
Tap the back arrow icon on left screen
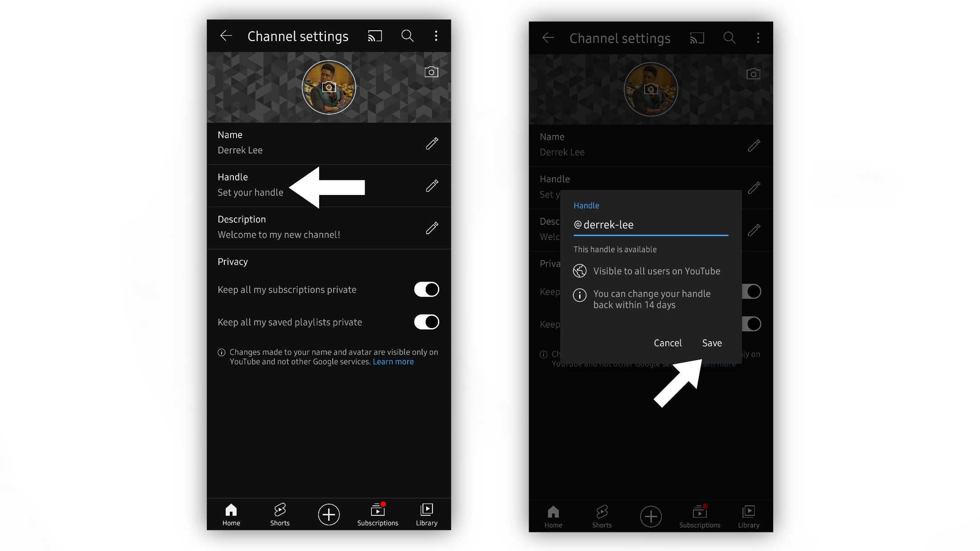click(x=226, y=36)
